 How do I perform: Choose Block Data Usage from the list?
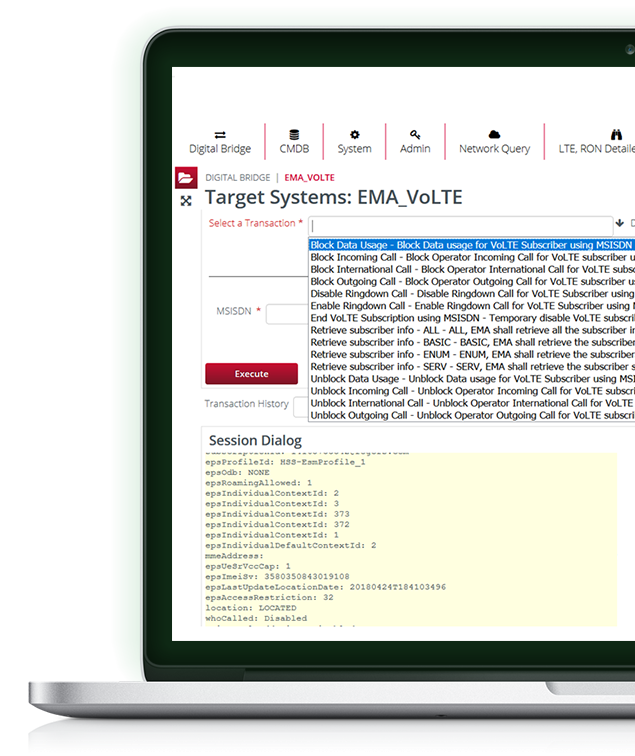[471, 244]
